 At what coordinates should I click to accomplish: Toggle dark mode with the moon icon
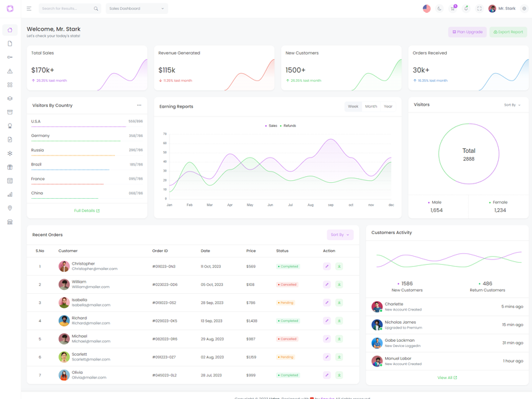coord(440,9)
